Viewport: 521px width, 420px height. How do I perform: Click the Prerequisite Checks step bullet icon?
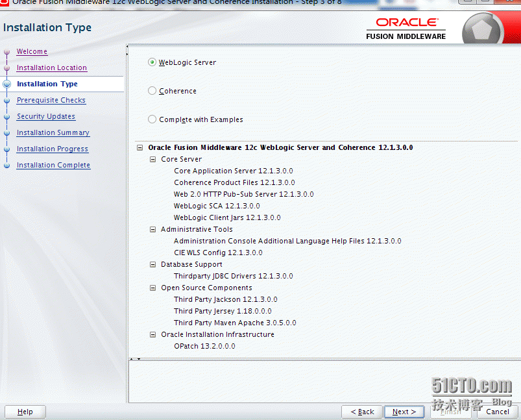click(7, 101)
